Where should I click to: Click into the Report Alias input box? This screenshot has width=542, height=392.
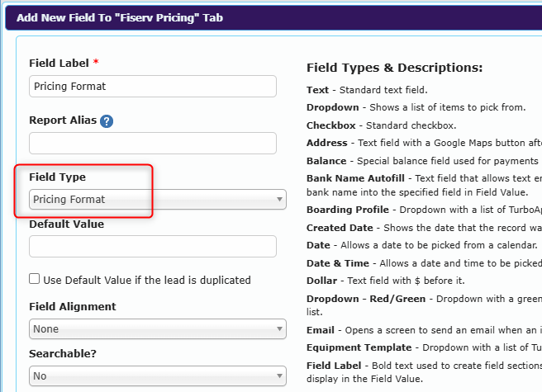pyautogui.click(x=152, y=143)
